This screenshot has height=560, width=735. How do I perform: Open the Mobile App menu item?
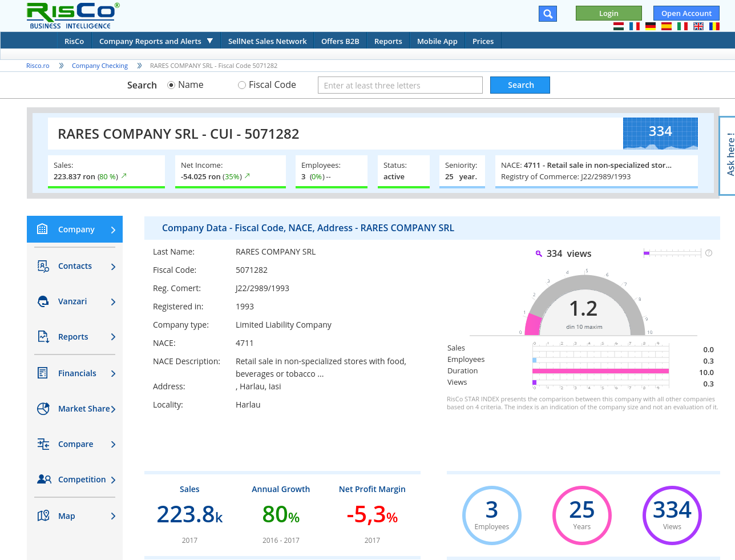[437, 41]
